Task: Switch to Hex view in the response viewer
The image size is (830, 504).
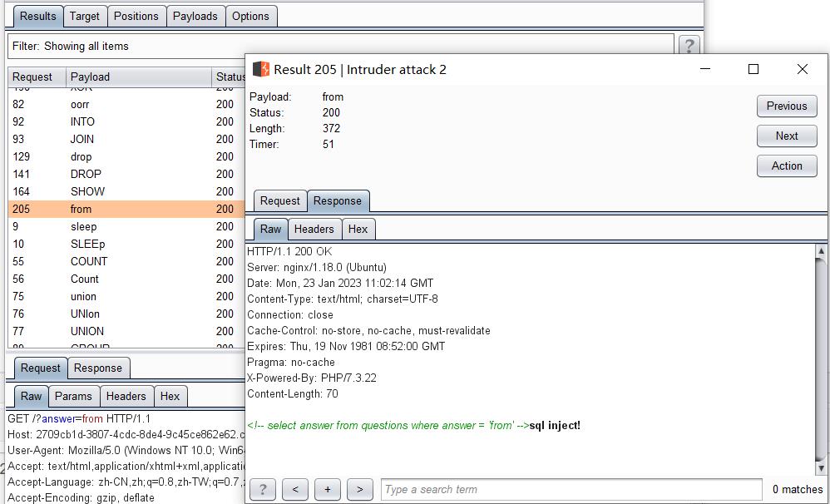Action: [358, 229]
